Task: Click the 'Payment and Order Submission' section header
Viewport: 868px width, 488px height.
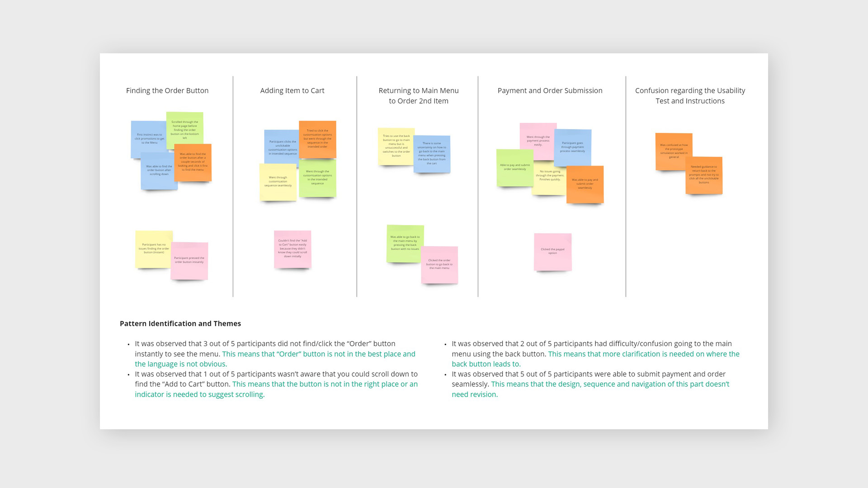Action: tap(550, 90)
